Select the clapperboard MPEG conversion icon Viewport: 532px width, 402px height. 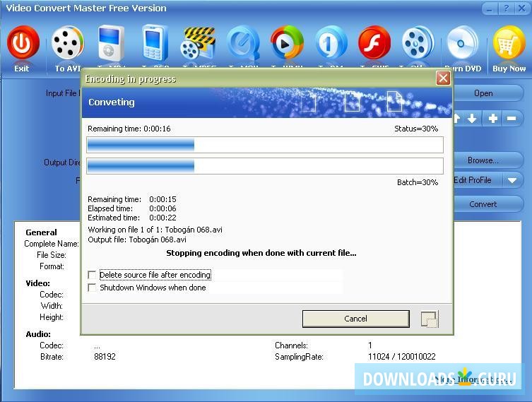(198, 43)
